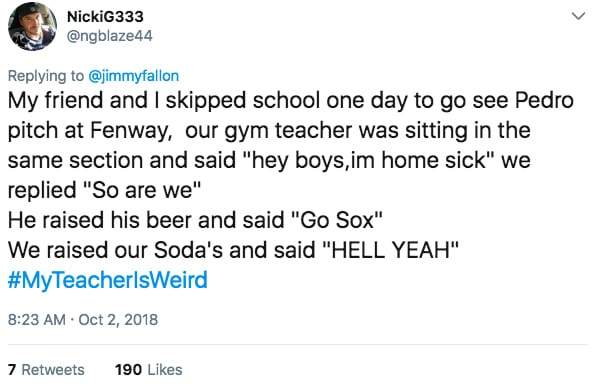Viewport: 597px width, 391px height.
Task: Click the tweet line mentioning Pedro
Action: (x=291, y=101)
